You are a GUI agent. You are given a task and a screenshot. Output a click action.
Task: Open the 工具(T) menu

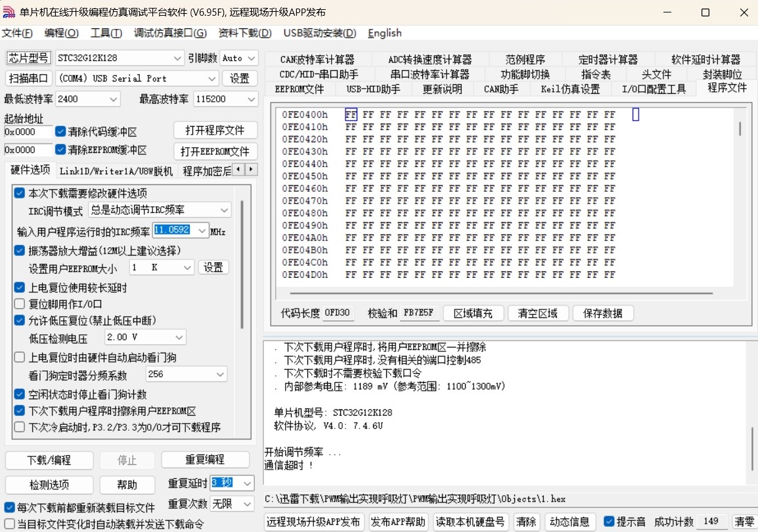pos(106,33)
